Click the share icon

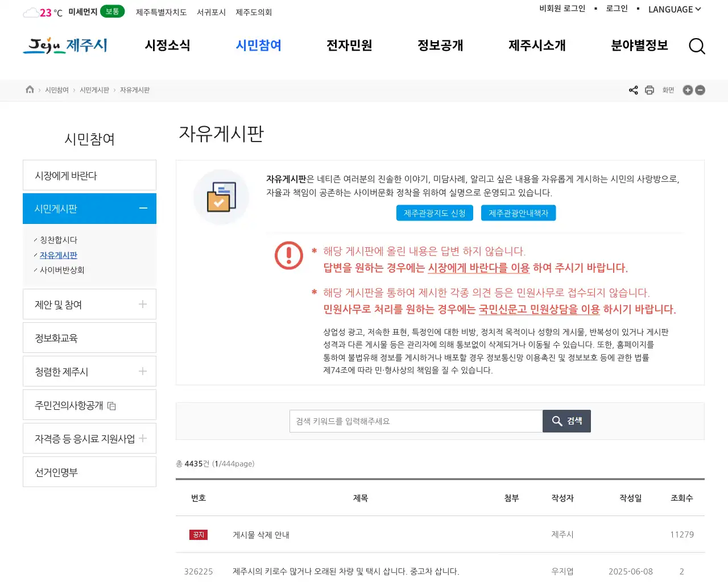pos(633,90)
